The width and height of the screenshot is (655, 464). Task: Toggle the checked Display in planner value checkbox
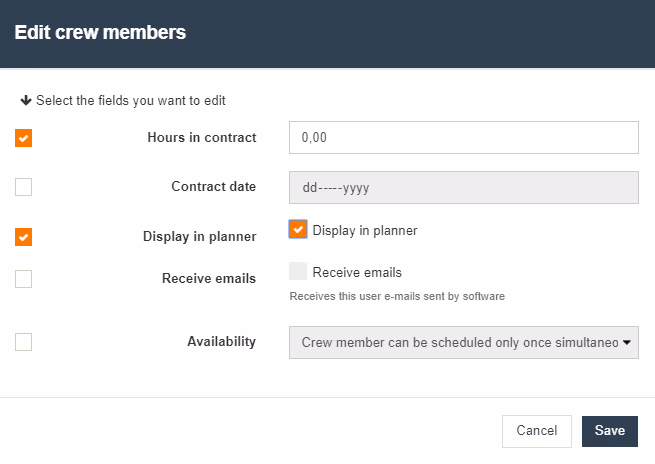tap(298, 229)
